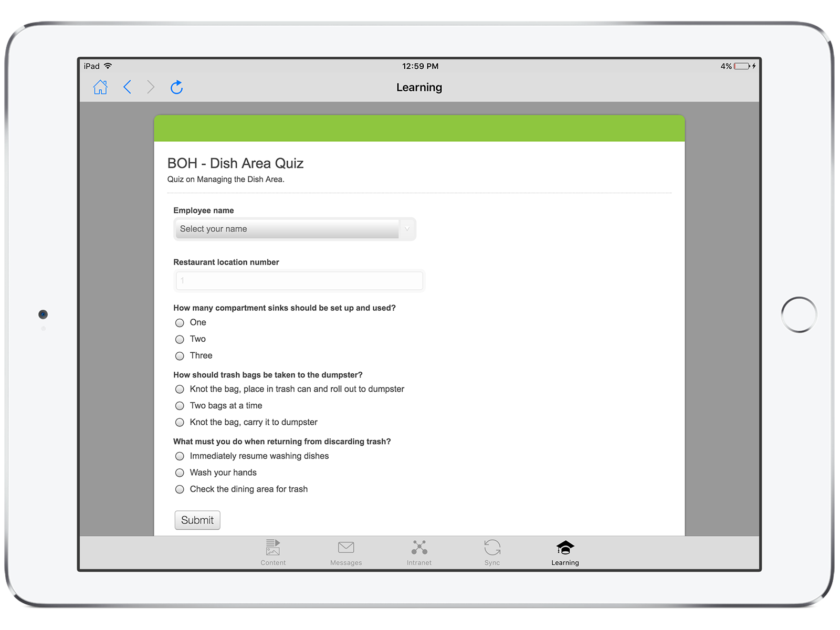This screenshot has height=630, width=840.
Task: Choose Two bags at a time
Action: pos(180,406)
